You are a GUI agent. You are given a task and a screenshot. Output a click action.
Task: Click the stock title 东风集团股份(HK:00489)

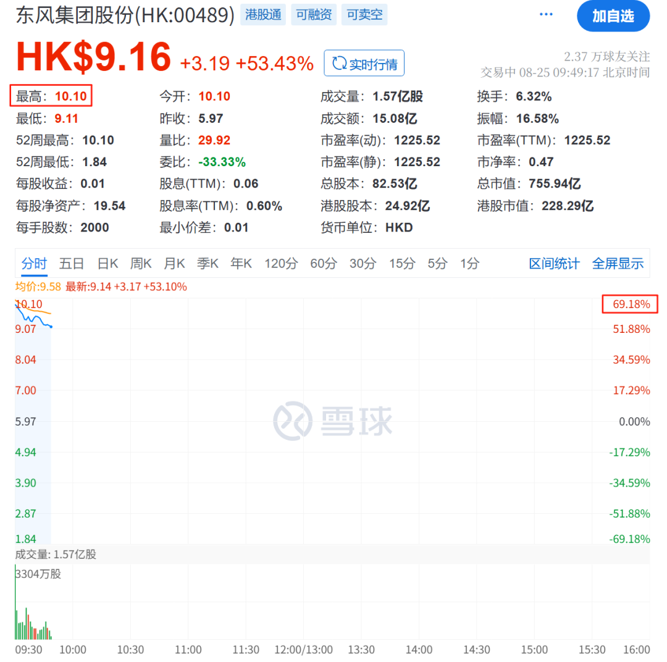click(125, 15)
